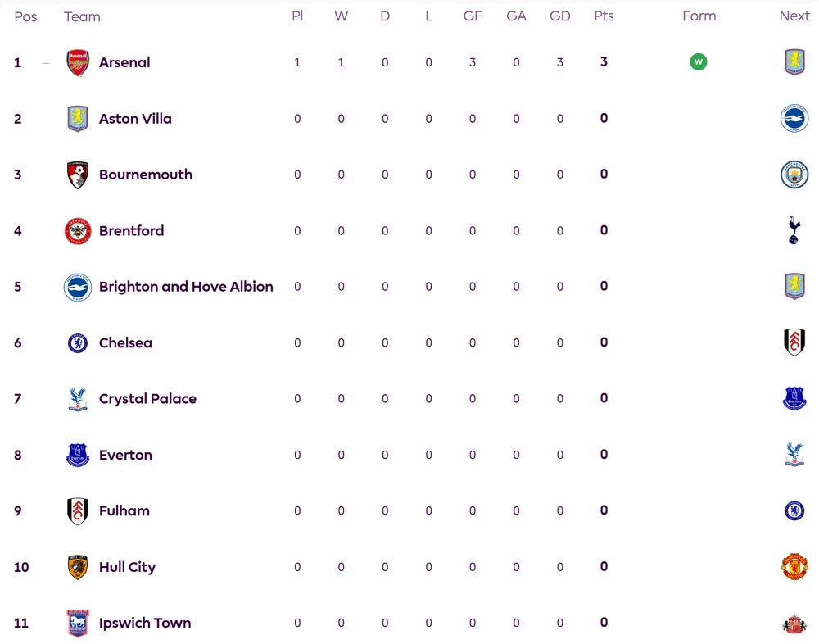
Task: Click the Sunderland badge next to Ipswich Town
Action: [794, 623]
